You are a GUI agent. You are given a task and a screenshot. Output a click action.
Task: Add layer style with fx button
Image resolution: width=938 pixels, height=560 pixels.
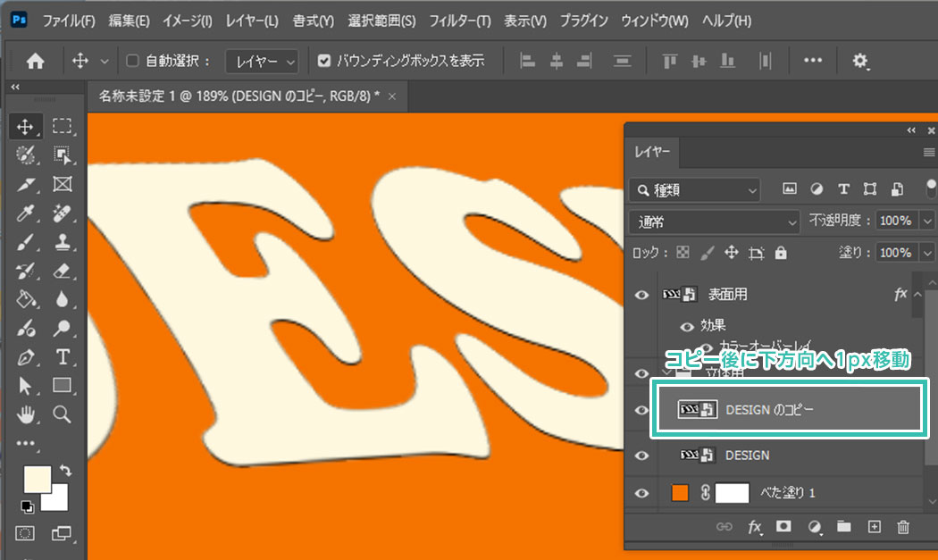(x=754, y=527)
